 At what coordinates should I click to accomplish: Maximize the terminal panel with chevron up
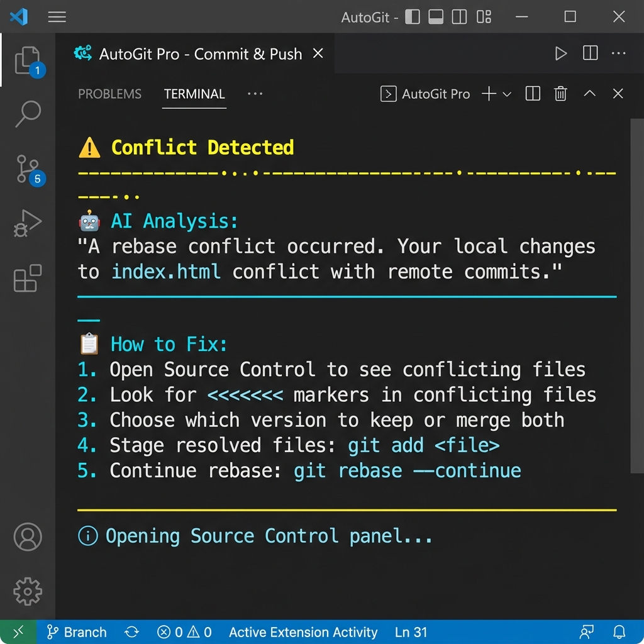tap(589, 94)
